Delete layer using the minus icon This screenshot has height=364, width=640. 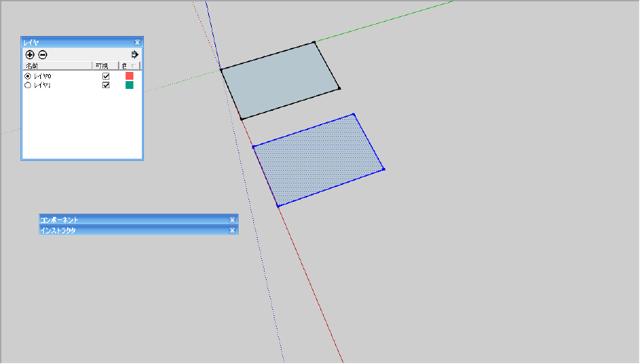click(42, 55)
